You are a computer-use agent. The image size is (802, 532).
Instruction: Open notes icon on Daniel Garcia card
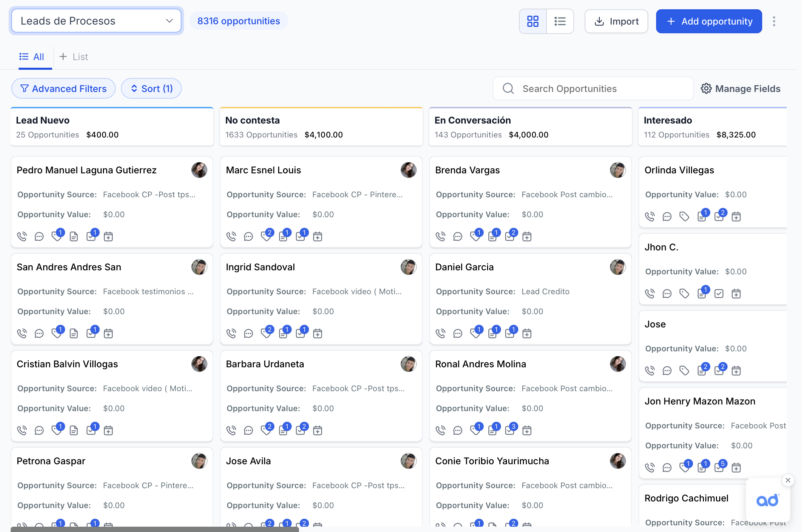click(x=492, y=333)
